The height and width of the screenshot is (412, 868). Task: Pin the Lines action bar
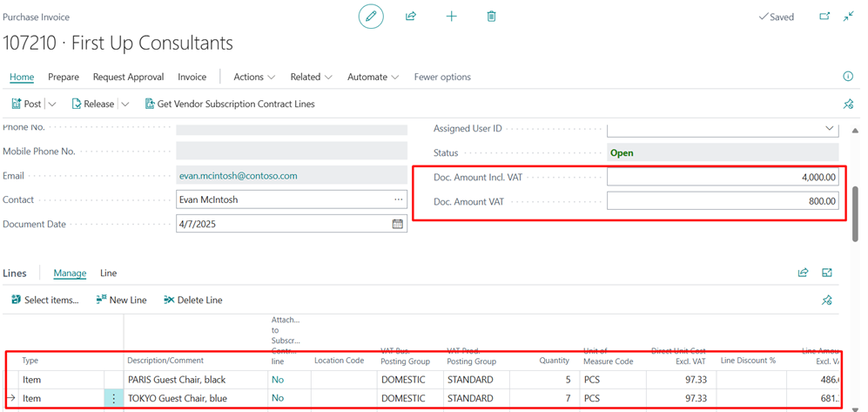[x=826, y=301]
